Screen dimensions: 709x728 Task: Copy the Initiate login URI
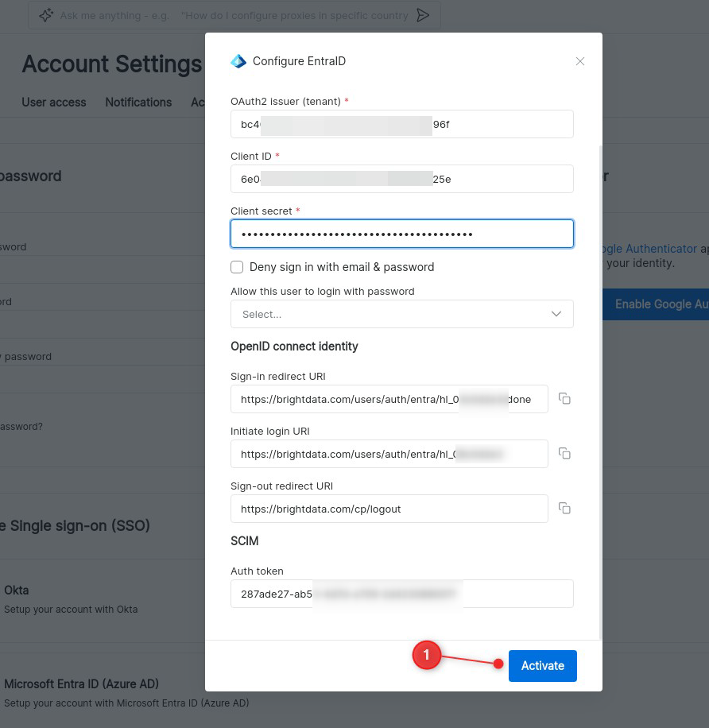[564, 454]
